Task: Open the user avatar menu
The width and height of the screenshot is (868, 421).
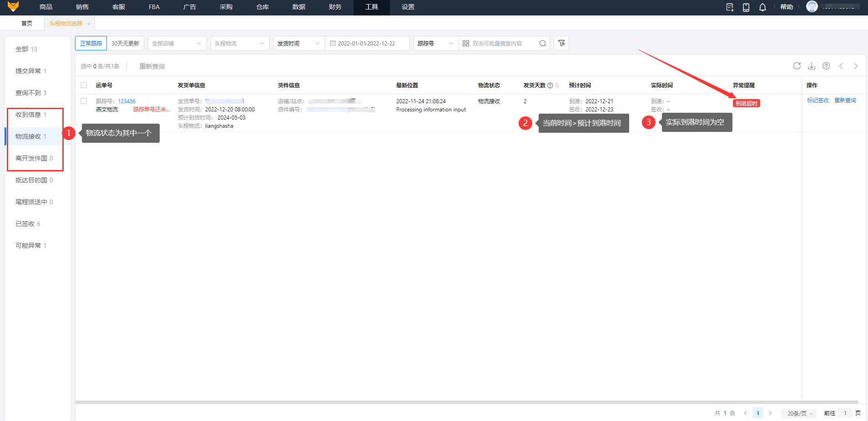Action: [812, 6]
